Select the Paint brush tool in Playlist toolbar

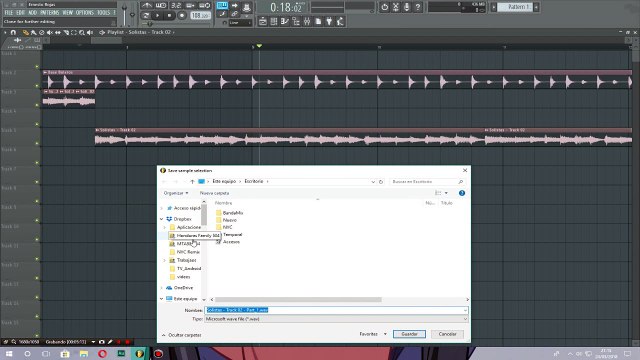pos(33,32)
